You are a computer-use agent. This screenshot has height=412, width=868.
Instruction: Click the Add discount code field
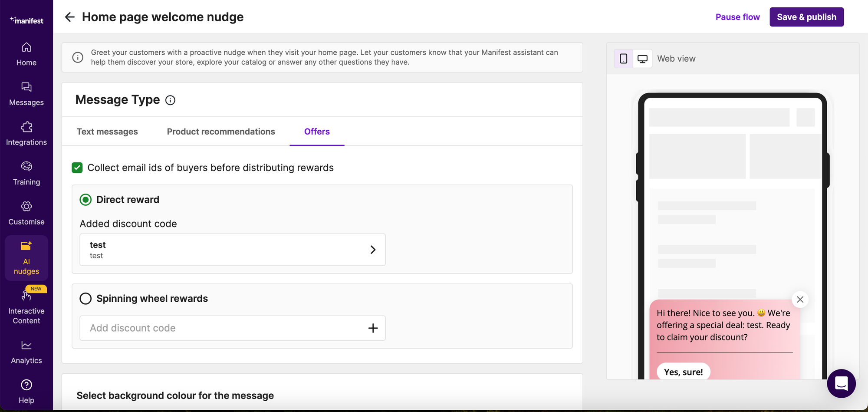pyautogui.click(x=233, y=328)
